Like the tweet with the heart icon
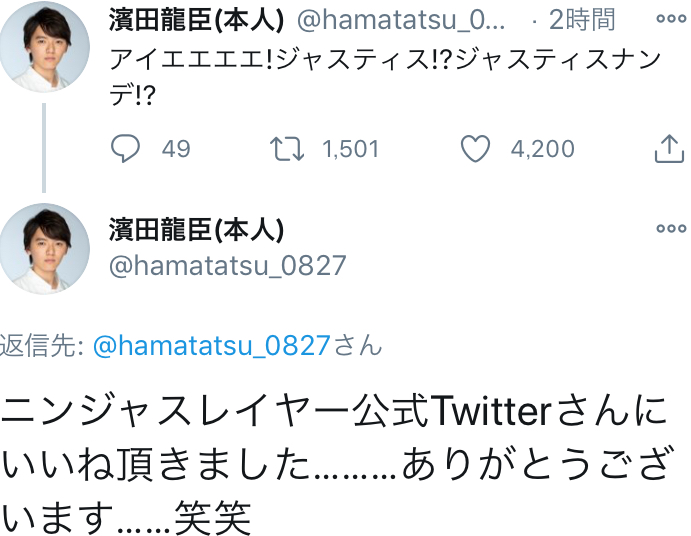The width and height of the screenshot is (691, 536). pos(474,149)
